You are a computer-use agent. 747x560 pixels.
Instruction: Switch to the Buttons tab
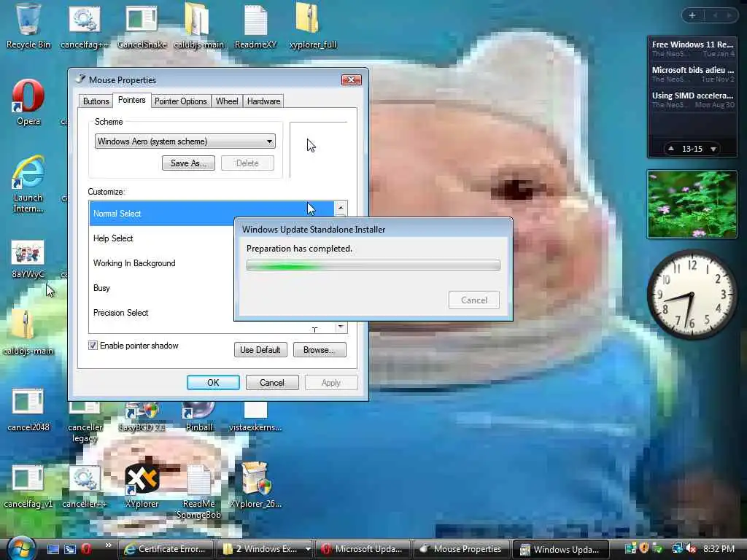(x=96, y=101)
